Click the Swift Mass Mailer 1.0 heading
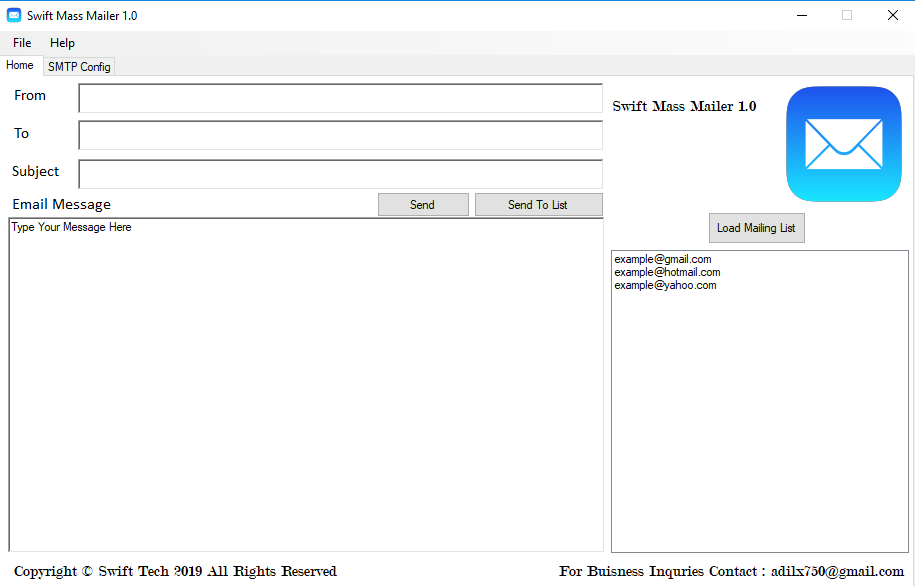The image size is (915, 586). (x=684, y=107)
